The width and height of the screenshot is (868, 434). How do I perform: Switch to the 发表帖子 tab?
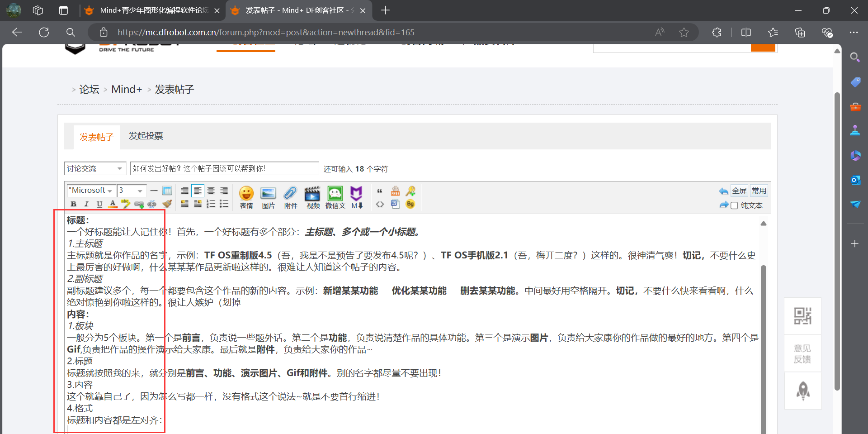click(97, 137)
